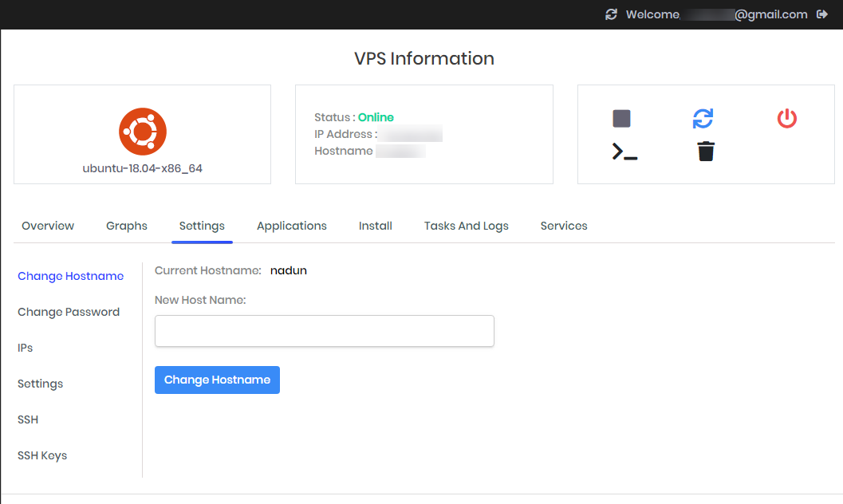Delete the VPS with the trash icon
The height and width of the screenshot is (504, 843).
click(x=706, y=152)
